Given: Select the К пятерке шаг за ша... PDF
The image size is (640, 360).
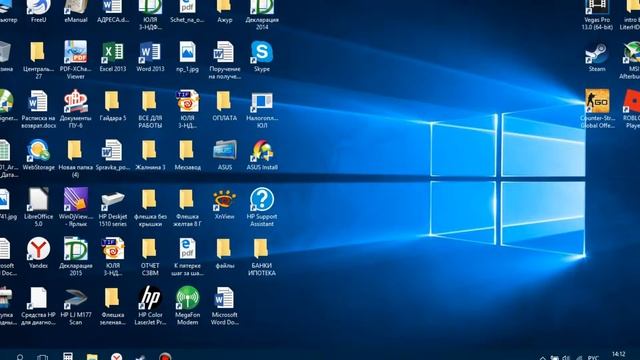Looking at the screenshot, I should [187, 256].
